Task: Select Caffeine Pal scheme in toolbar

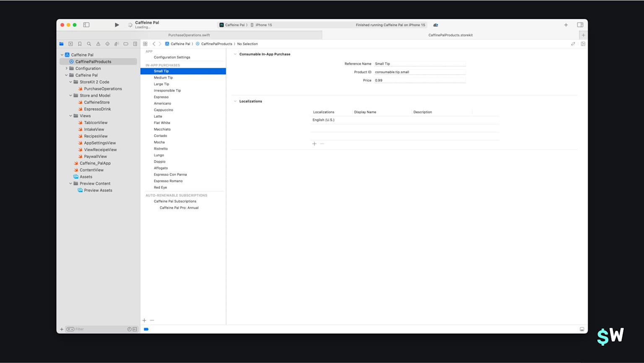Action: pos(233,25)
